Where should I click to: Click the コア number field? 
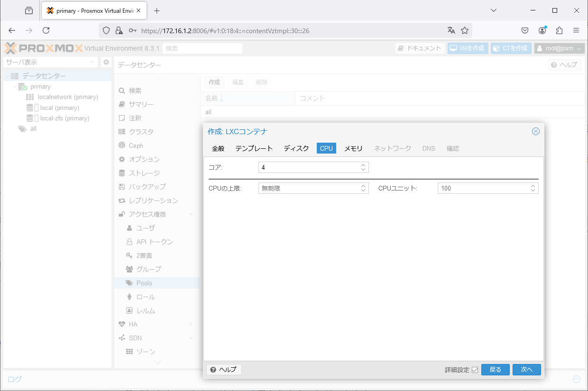pos(308,167)
